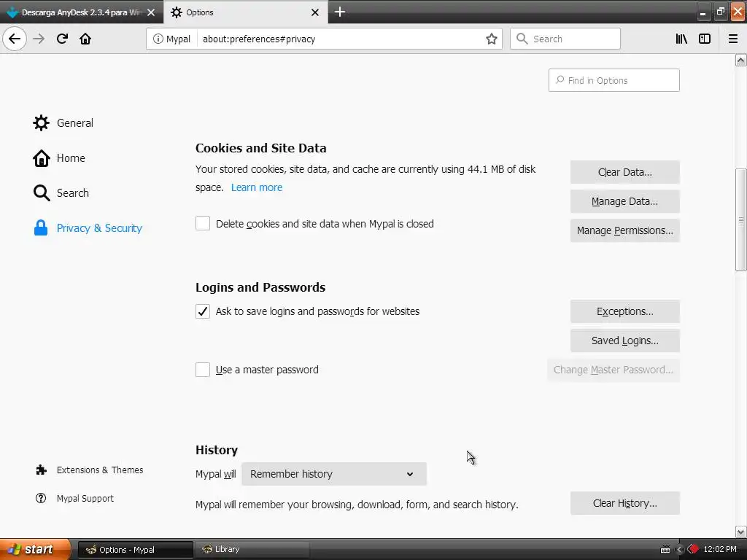Reload the current page

(x=62, y=39)
